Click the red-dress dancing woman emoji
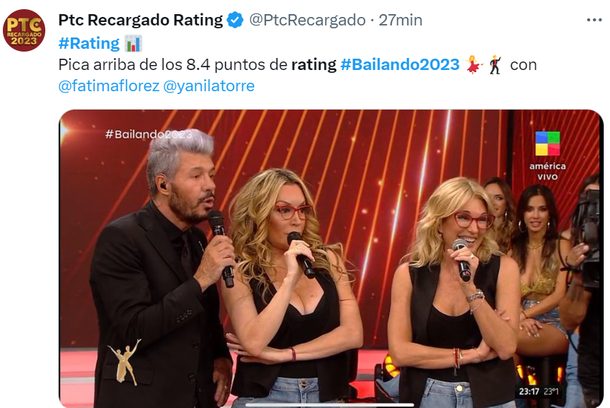Image resolution: width=610 pixels, height=408 pixels. tap(474, 65)
